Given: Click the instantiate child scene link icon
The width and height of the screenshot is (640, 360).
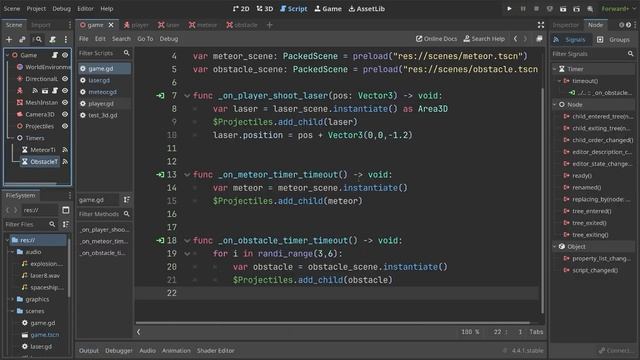Looking at the screenshot, I should [x=22, y=40].
